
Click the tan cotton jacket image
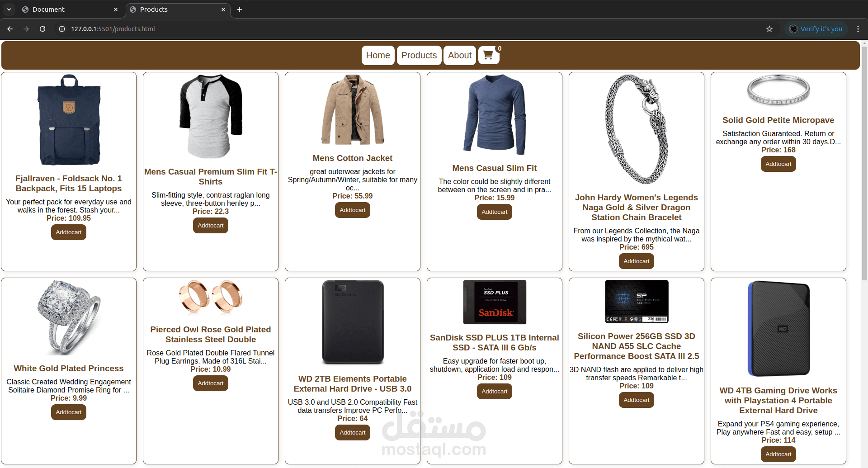point(353,110)
